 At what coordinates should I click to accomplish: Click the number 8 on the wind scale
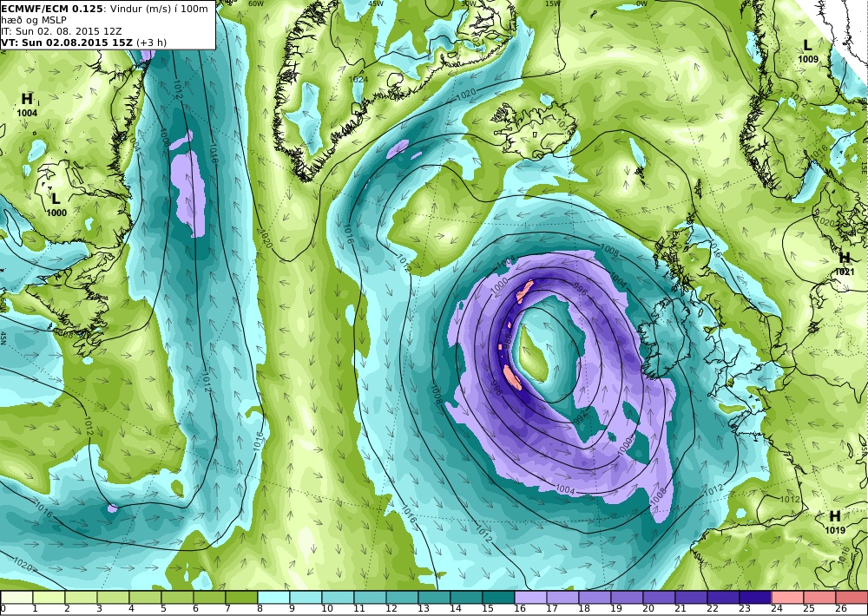tap(260, 609)
